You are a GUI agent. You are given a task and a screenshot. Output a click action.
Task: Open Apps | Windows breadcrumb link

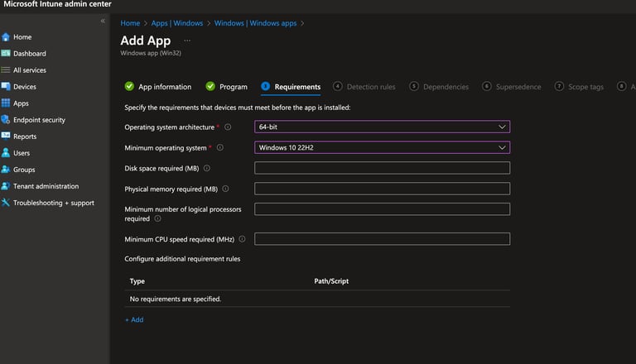177,23
